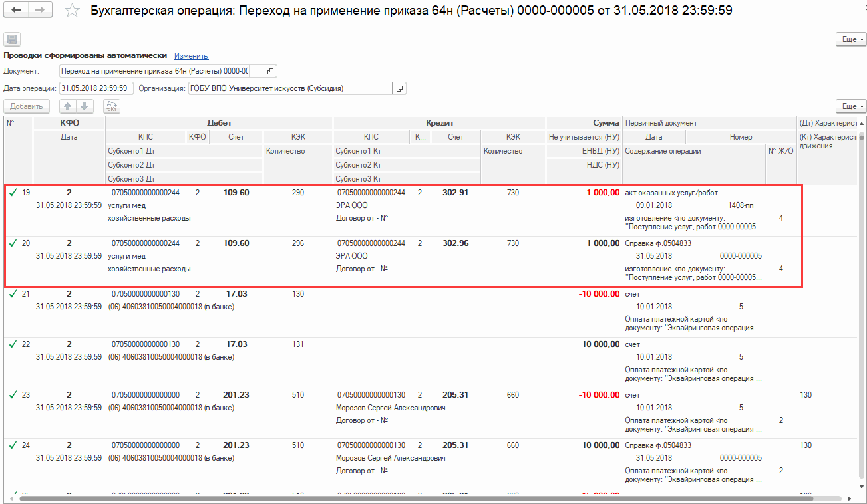Viewport: 867px width, 504px height.
Task: Click the horizontal scrollbar thumb at the bottom
Action: pyautogui.click(x=416, y=497)
